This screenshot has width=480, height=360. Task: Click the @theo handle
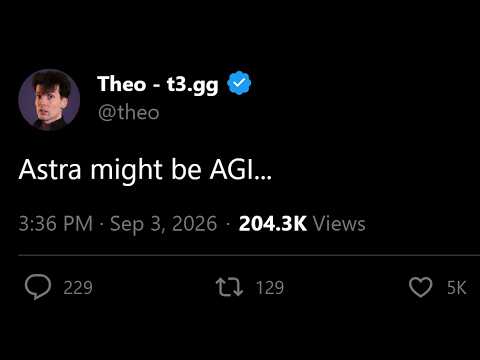tap(129, 113)
